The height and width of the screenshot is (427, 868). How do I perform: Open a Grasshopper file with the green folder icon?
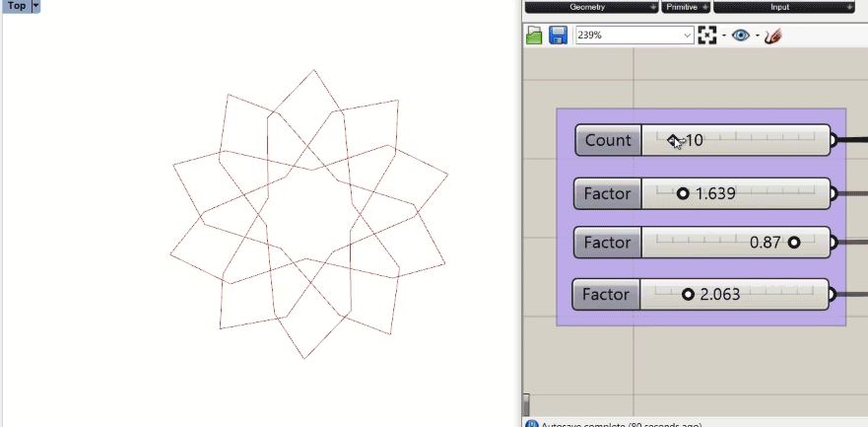point(534,36)
